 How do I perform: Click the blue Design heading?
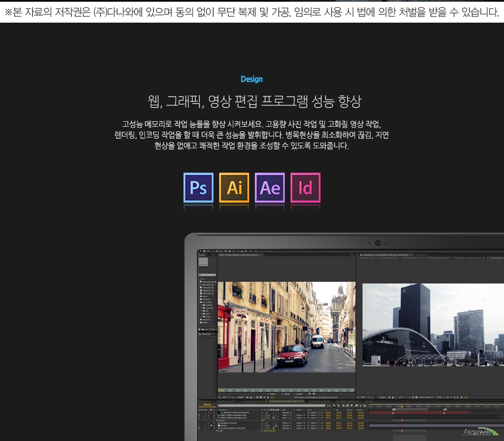251,79
